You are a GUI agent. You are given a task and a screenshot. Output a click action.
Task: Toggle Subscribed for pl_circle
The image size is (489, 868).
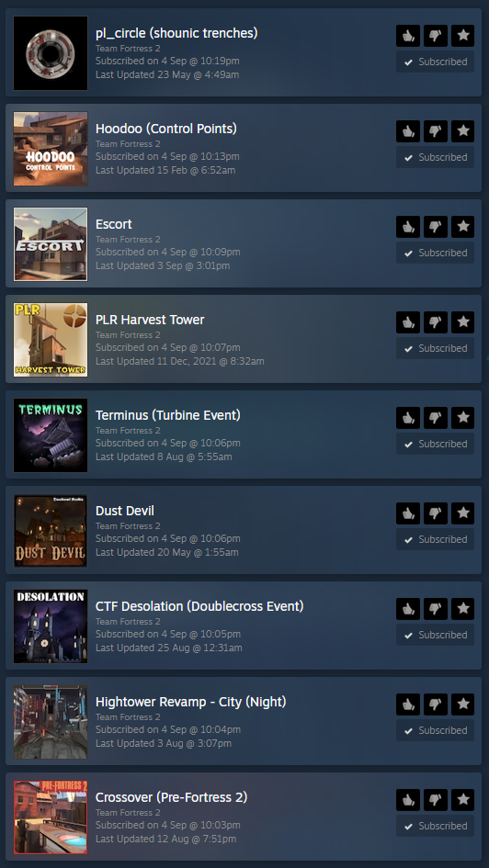point(436,62)
